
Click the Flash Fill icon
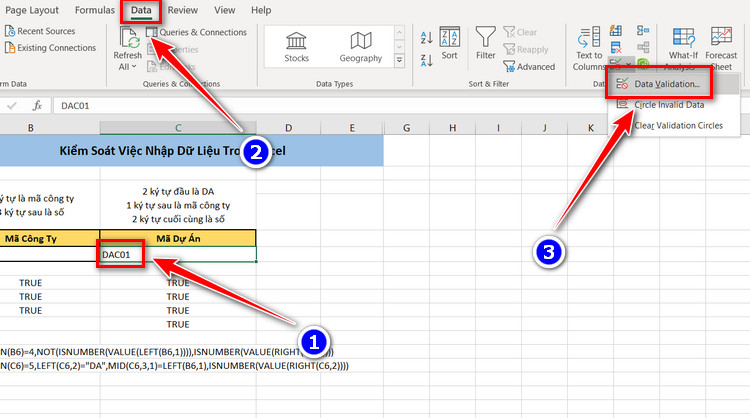[x=616, y=31]
